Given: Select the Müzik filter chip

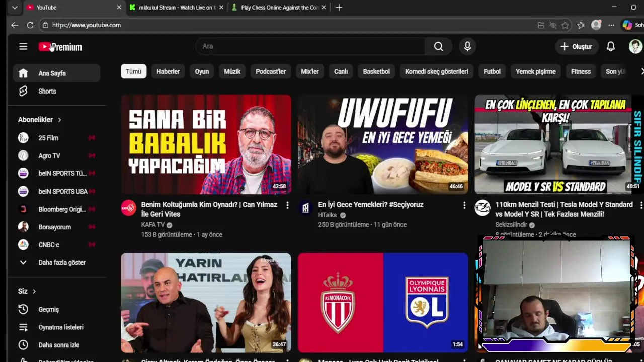Looking at the screenshot, I should [232, 71].
